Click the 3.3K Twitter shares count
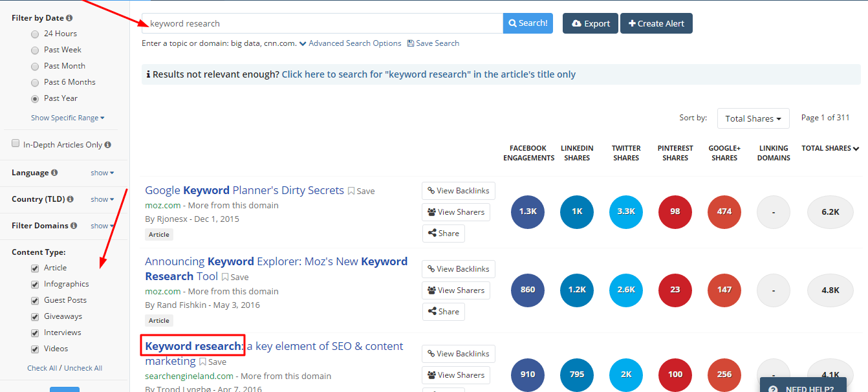The image size is (868, 392). (626, 212)
